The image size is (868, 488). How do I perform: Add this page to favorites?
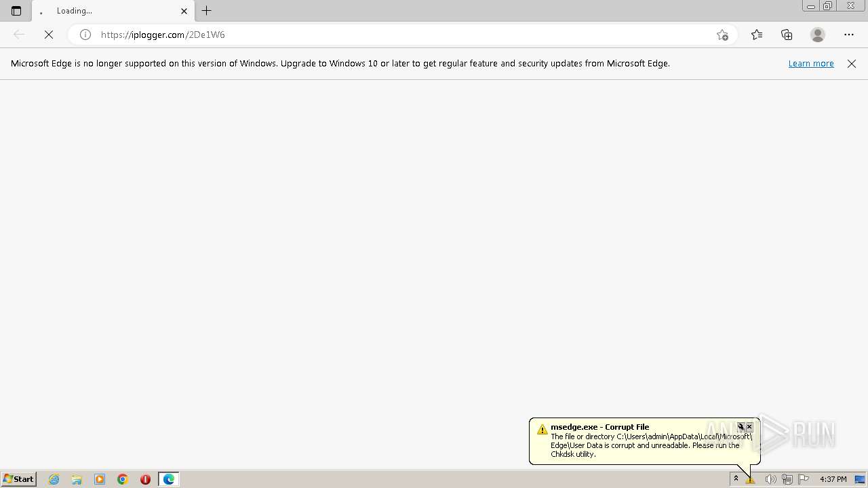coord(722,35)
